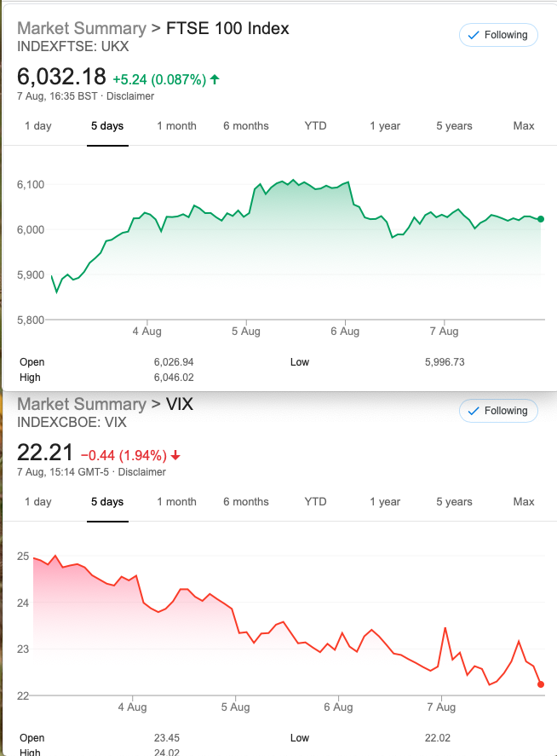Click the FTSE High value 6,046.02
The image size is (557, 756).
[174, 378]
